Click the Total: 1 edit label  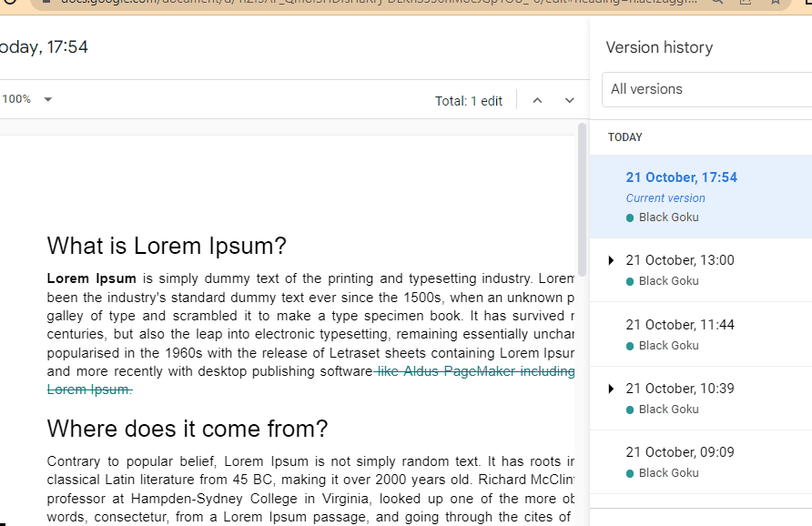(469, 101)
